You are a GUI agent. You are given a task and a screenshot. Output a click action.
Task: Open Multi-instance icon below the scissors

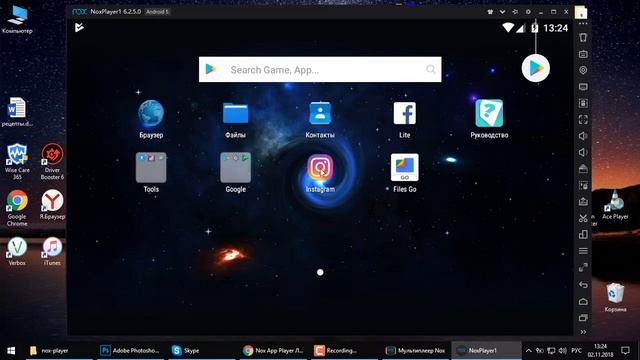click(583, 234)
